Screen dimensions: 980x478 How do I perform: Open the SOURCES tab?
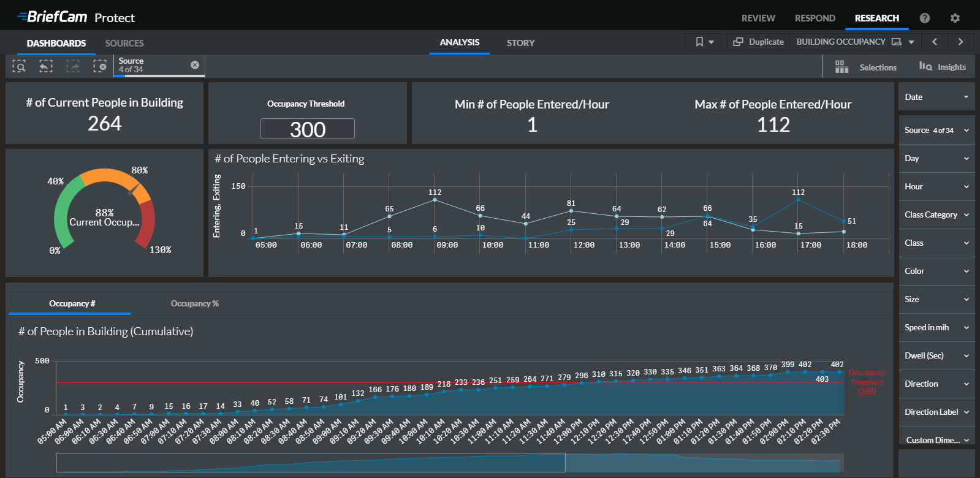pyautogui.click(x=124, y=43)
